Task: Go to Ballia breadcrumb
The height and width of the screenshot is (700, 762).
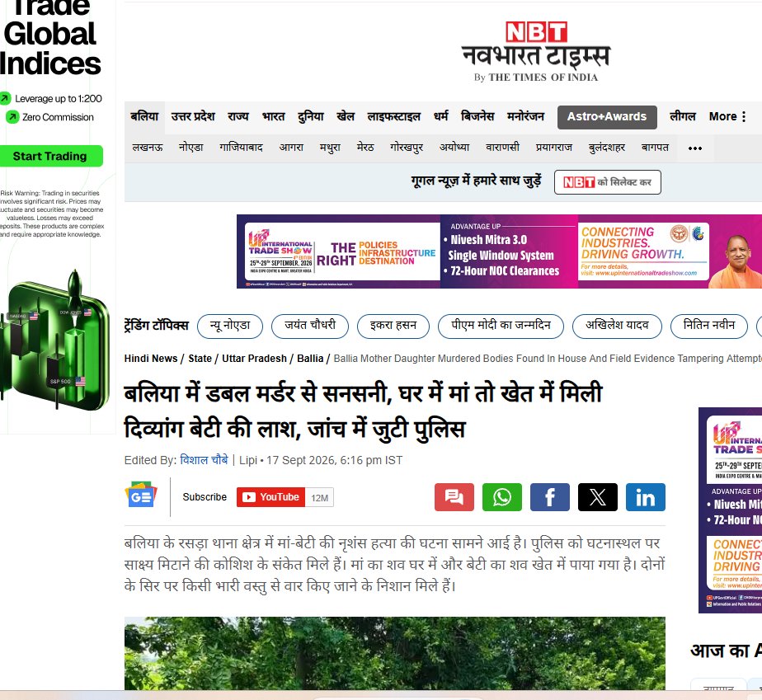Action: tap(310, 359)
